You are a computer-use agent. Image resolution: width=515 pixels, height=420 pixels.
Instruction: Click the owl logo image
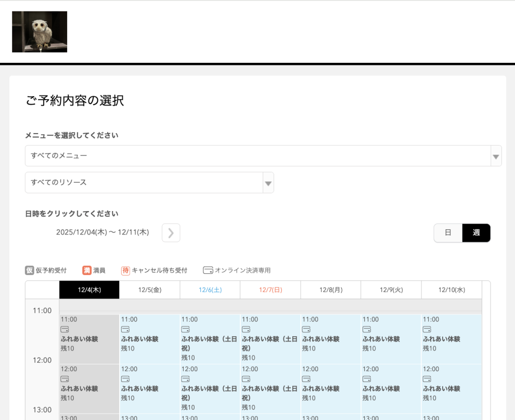[40, 32]
